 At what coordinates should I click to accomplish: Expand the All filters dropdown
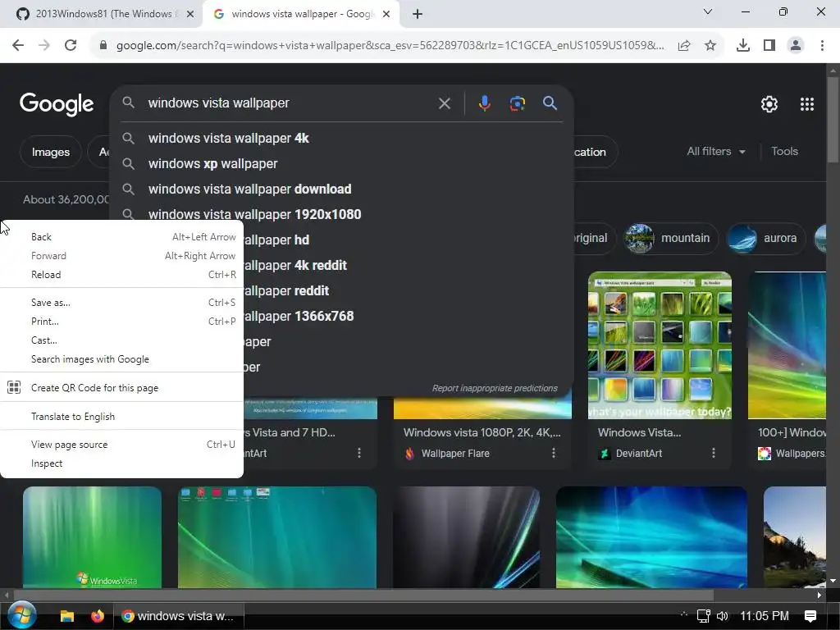(x=716, y=152)
